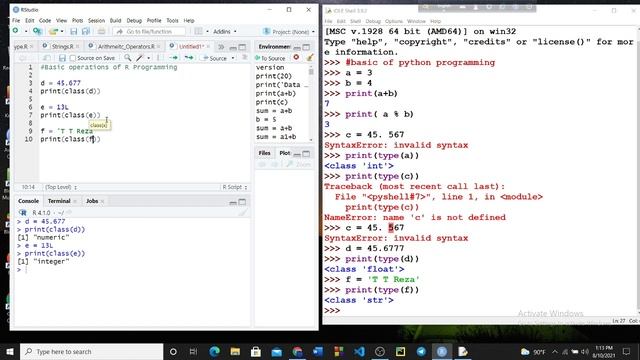This screenshot has width=640, height=360.
Task: Open Microsoft Edge from taskbar
Action: 215,351
